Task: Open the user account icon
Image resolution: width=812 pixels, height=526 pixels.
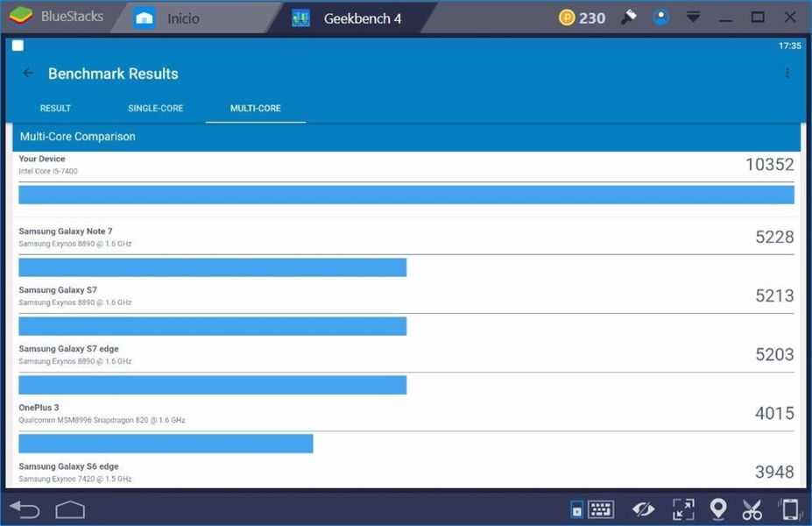Action: click(660, 18)
